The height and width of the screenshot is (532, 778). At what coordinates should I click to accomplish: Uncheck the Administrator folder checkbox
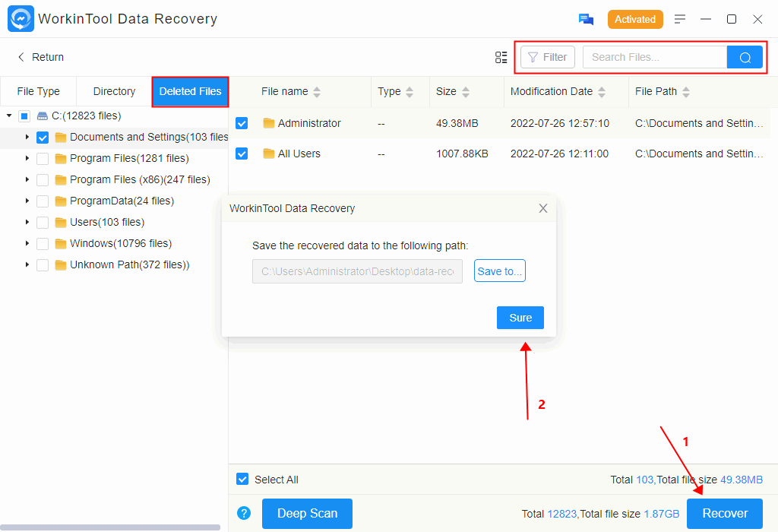[242, 123]
